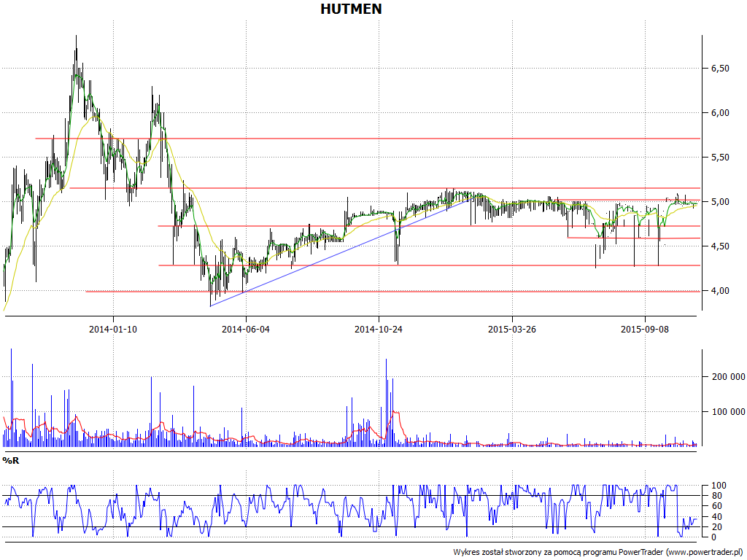Click the 0 value on %R axis
This screenshot has height=560, width=747.
(x=713, y=537)
